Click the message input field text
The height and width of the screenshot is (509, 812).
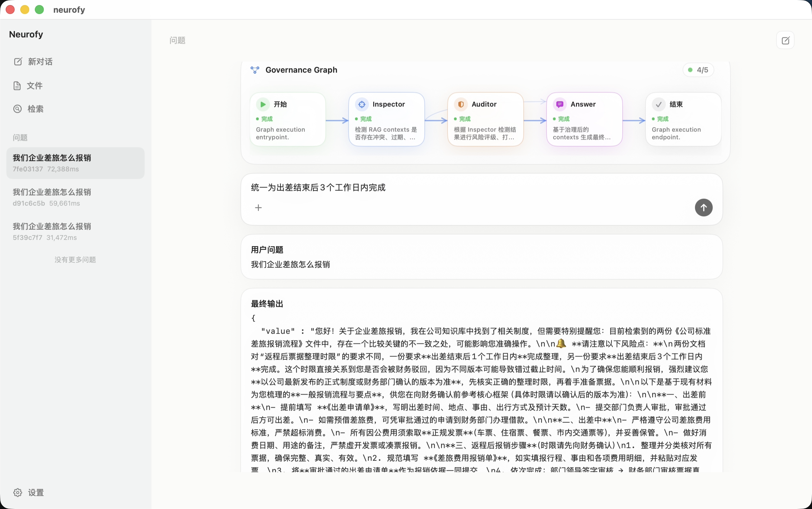point(318,188)
